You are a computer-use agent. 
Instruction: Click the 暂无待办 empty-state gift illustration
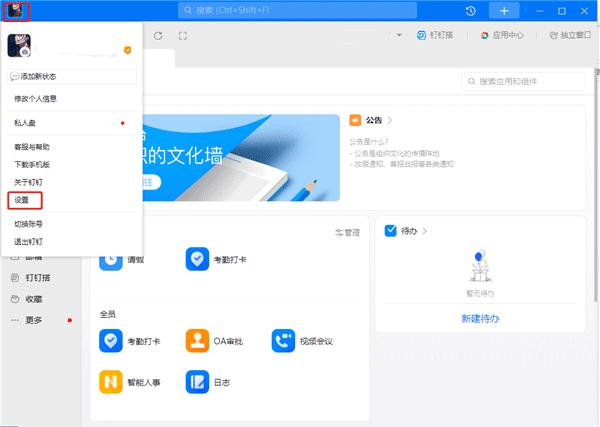(480, 266)
